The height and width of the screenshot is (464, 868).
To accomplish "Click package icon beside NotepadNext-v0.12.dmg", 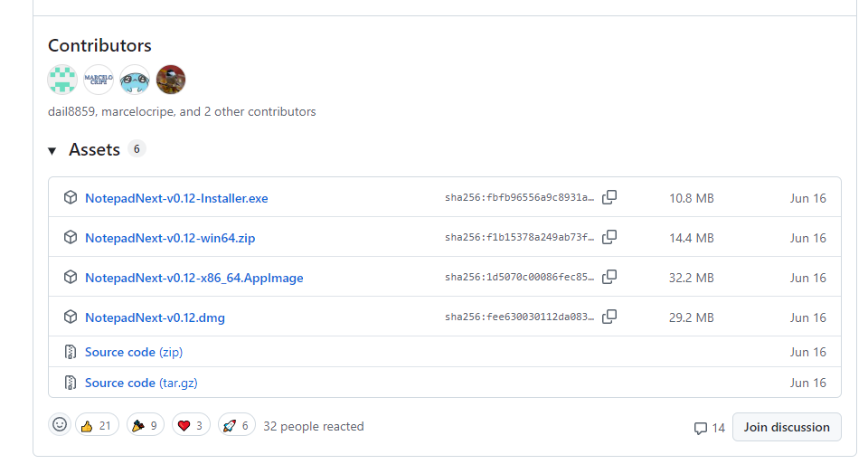I will click(71, 317).
